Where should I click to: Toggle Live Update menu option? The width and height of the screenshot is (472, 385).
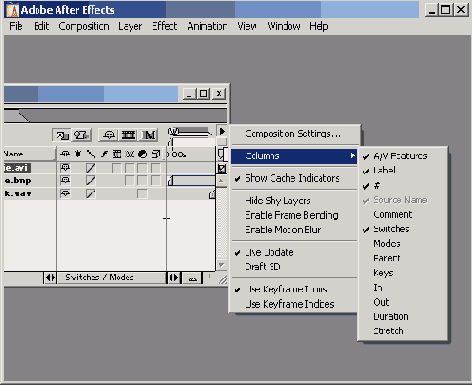[294, 253]
